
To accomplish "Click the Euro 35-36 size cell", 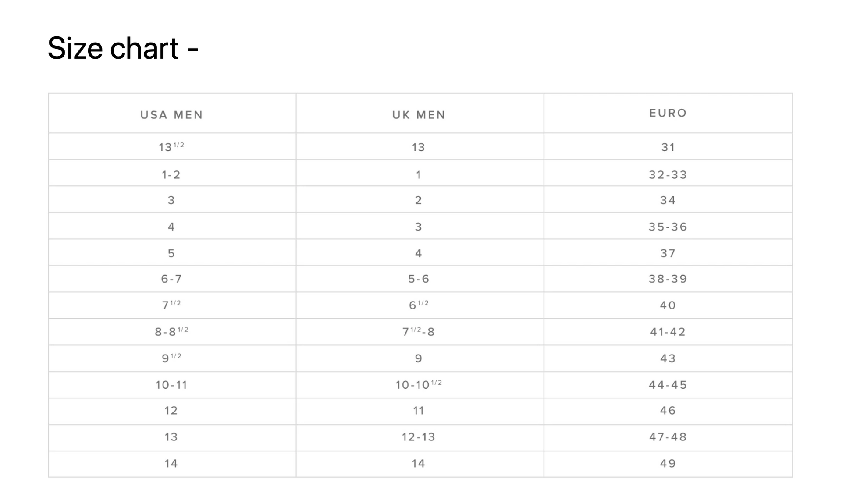I will point(668,227).
